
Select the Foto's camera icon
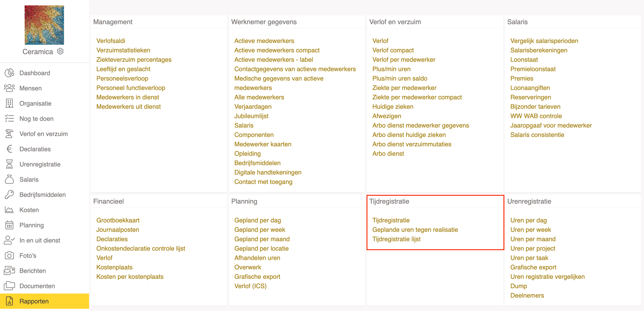tap(9, 256)
